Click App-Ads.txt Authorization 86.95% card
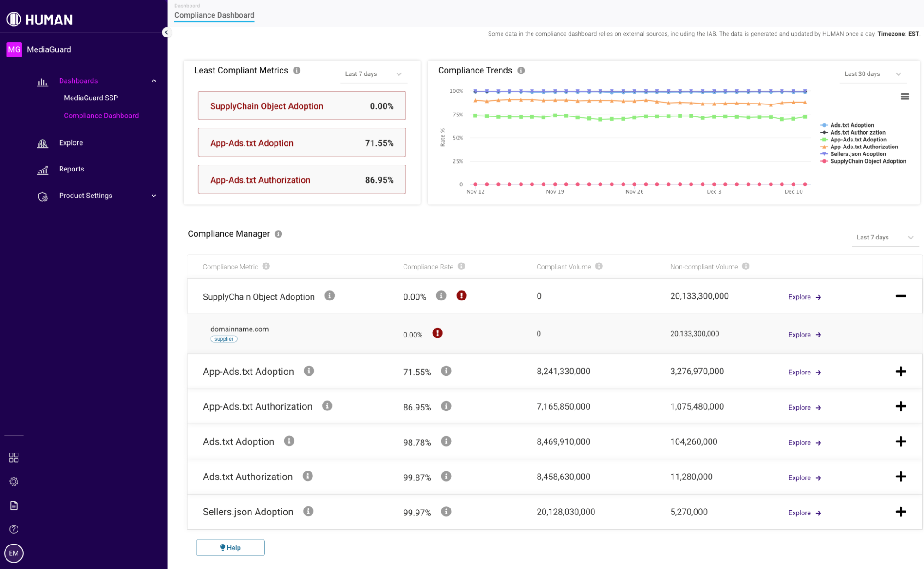The image size is (924, 569). (x=302, y=180)
